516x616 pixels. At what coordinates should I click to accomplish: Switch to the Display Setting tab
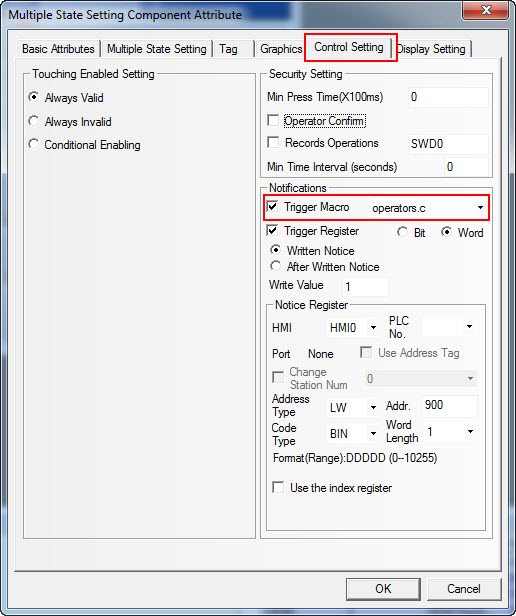(x=432, y=49)
